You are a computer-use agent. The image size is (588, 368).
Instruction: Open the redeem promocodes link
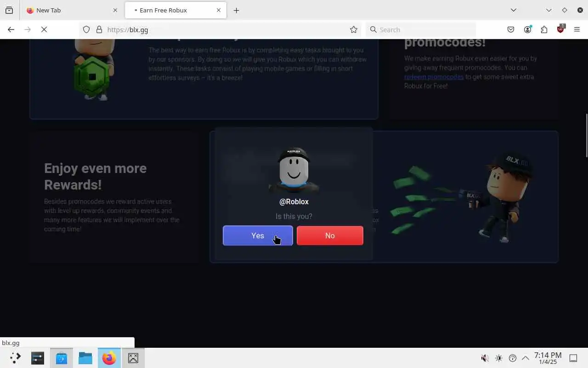click(x=434, y=77)
